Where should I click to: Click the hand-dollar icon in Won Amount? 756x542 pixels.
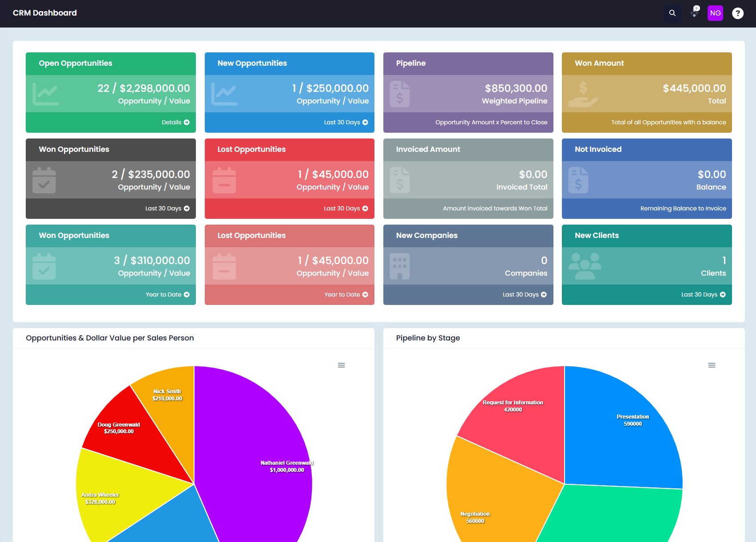tap(583, 94)
